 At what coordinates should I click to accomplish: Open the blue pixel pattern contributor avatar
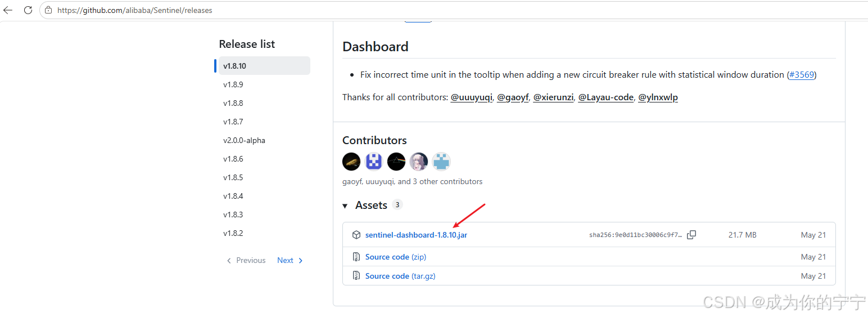374,162
